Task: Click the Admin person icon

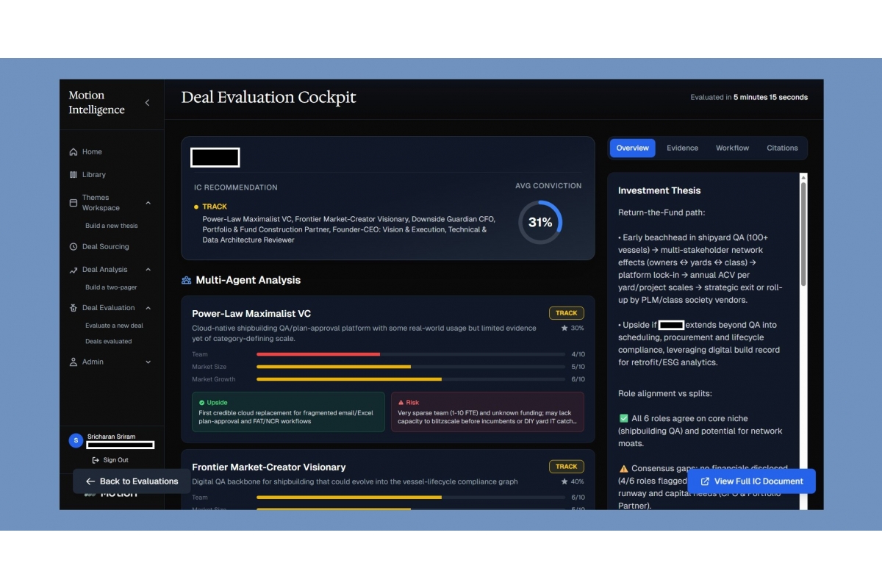Action: pyautogui.click(x=73, y=362)
